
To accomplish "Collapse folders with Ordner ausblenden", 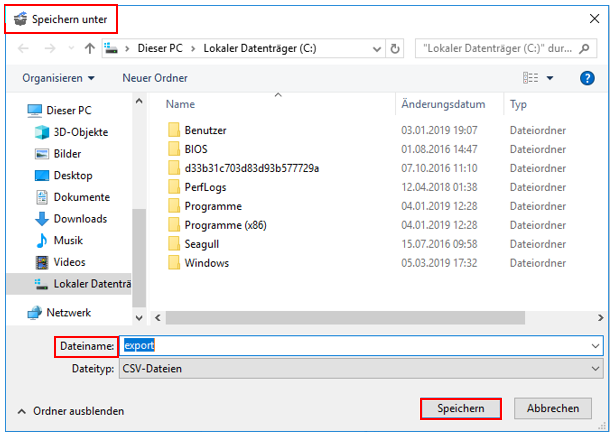I will coord(70,410).
